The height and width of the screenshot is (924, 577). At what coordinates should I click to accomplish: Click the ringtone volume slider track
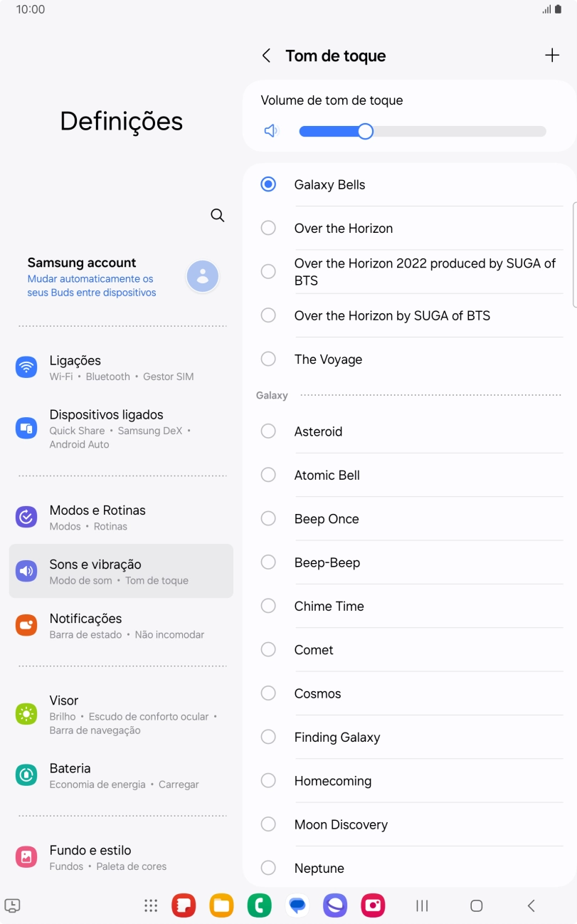pyautogui.click(x=455, y=131)
